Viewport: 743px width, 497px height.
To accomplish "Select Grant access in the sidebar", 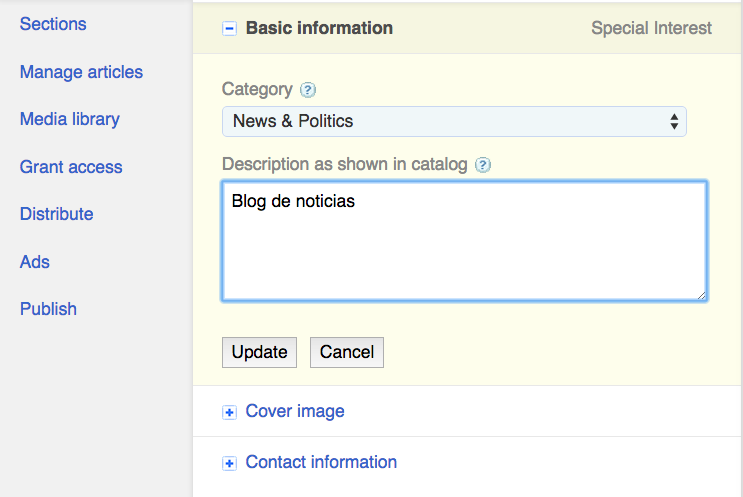I will point(71,167).
